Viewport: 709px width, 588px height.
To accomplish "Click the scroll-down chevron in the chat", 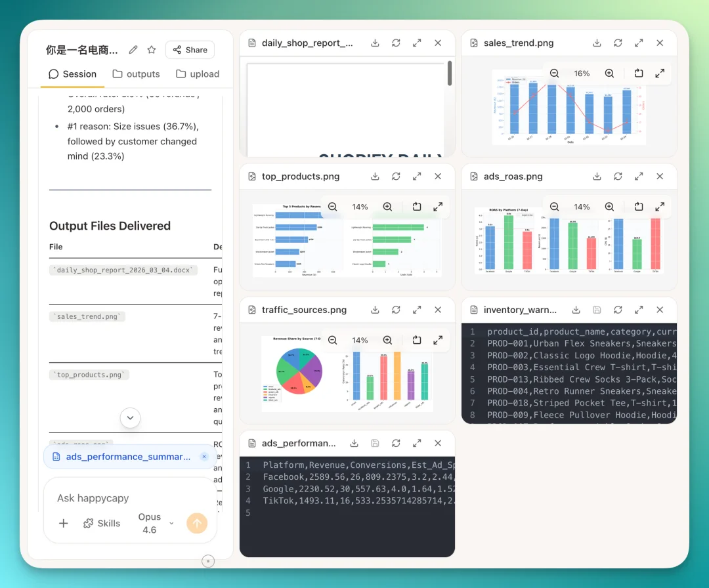I will click(130, 417).
